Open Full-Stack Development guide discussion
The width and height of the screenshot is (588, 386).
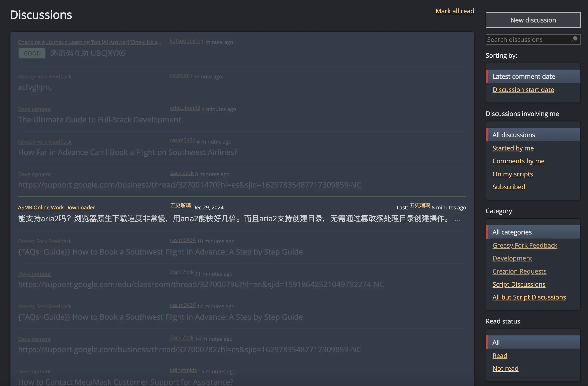[x=99, y=120]
